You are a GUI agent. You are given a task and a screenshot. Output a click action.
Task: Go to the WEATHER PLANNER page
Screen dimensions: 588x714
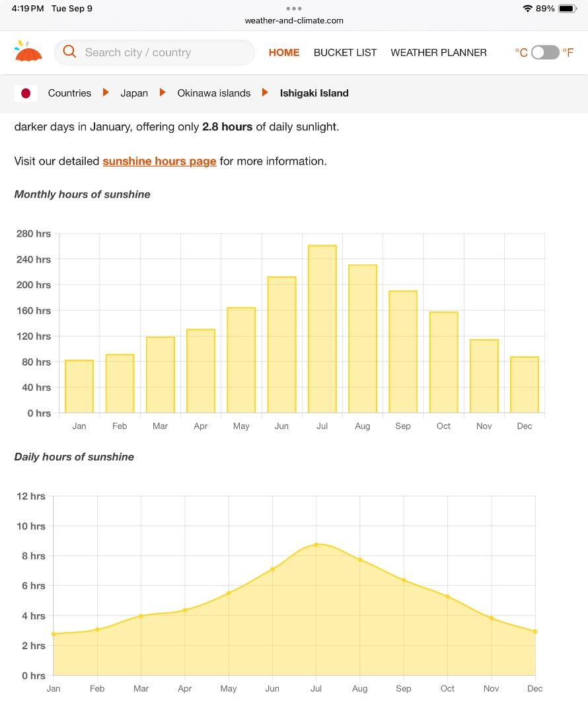click(439, 52)
